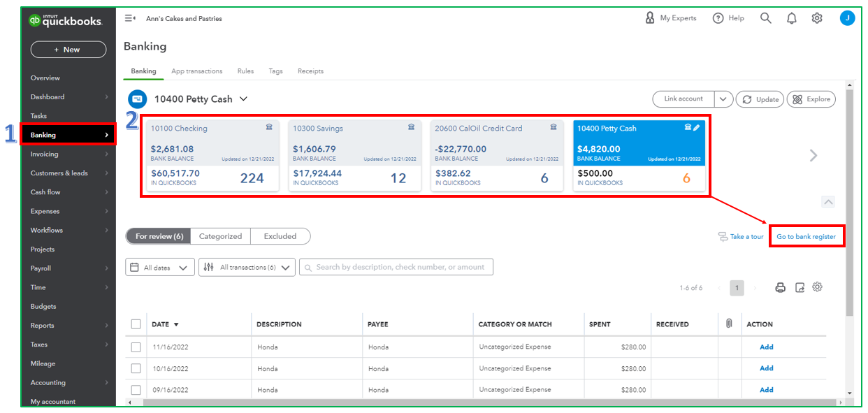
Task: Expand the 10400 Petty Cash account selector
Action: [x=243, y=99]
